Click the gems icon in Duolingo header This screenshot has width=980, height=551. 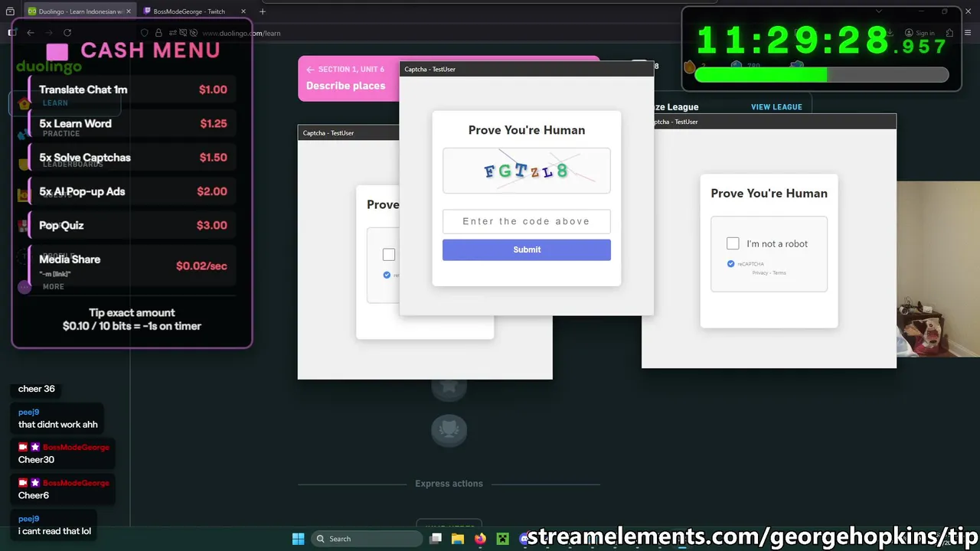(737, 66)
